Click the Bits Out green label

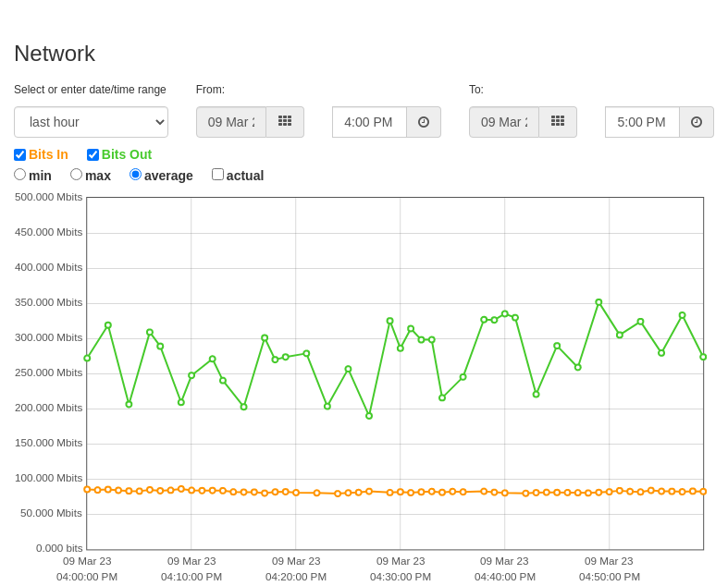click(x=127, y=154)
